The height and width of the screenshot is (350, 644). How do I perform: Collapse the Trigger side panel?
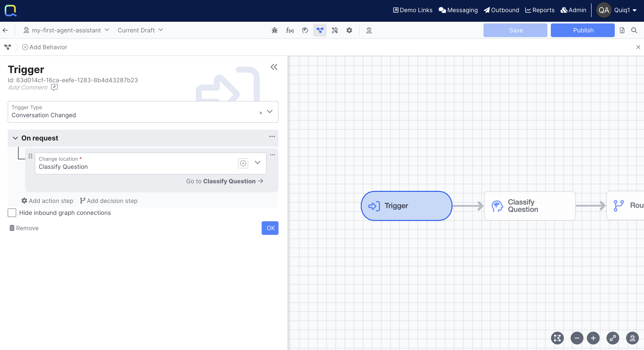[274, 67]
